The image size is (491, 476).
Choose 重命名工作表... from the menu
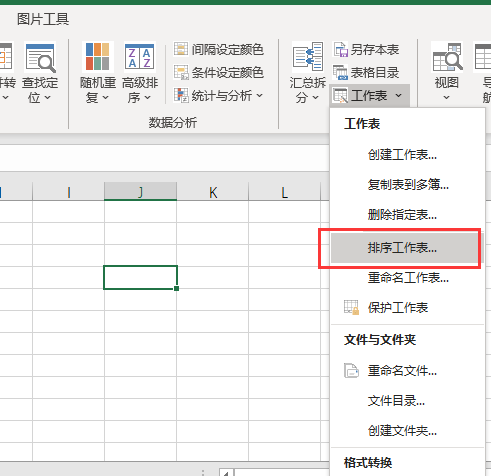407,278
